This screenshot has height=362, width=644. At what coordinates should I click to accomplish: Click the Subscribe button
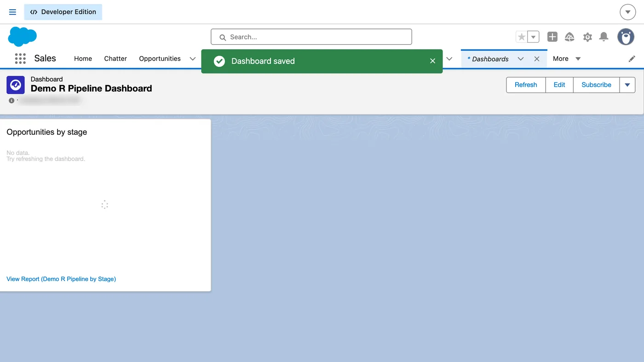tap(596, 85)
